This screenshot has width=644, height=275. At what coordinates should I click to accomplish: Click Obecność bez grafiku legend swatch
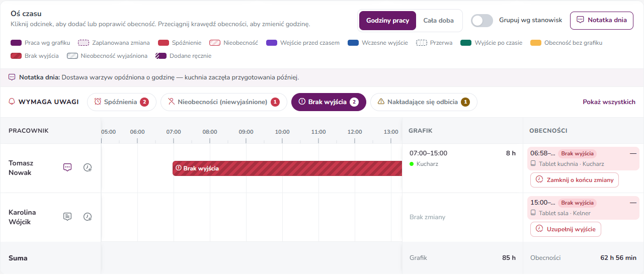click(x=535, y=43)
